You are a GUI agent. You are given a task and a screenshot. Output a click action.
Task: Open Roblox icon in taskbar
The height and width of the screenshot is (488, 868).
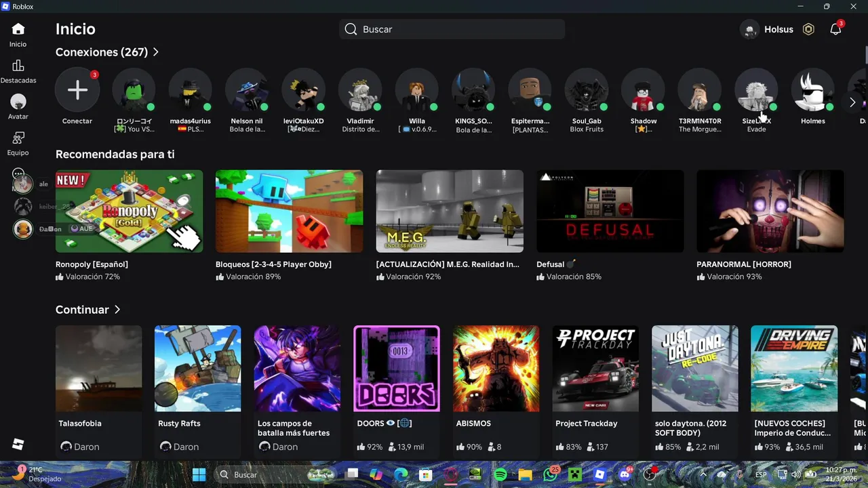599,474
